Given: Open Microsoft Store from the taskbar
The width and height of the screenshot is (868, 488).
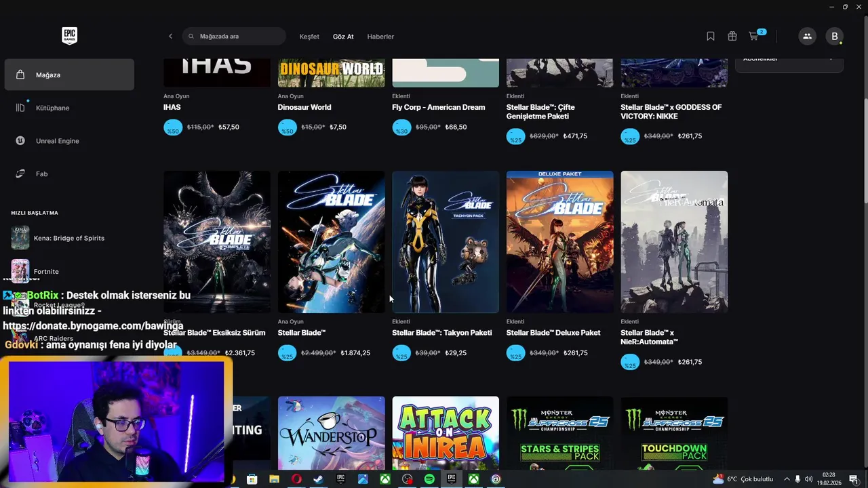Looking at the screenshot, I should (252, 479).
